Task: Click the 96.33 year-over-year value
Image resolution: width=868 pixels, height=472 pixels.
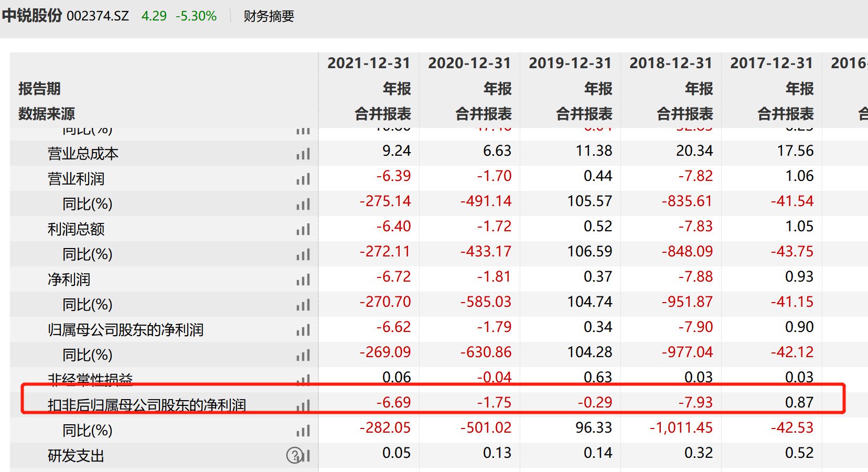Action: [x=594, y=428]
